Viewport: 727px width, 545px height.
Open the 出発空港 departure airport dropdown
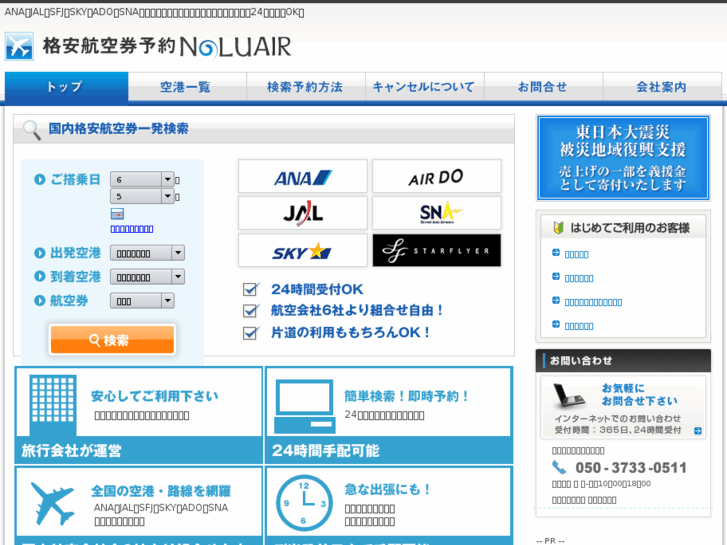click(x=147, y=253)
